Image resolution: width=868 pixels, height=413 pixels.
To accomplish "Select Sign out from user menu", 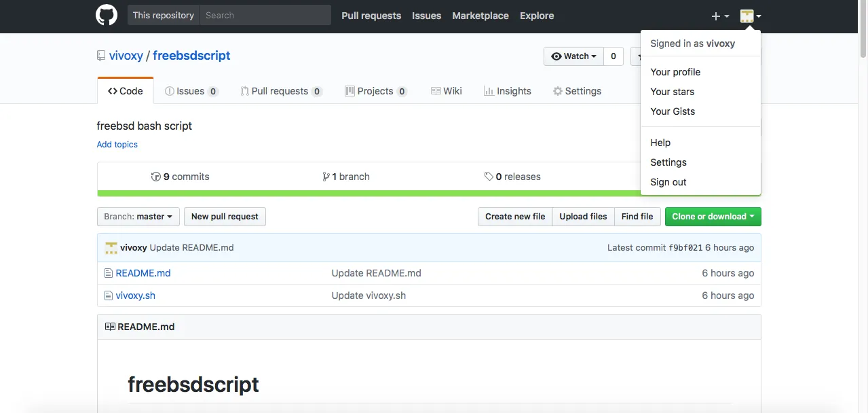I will (x=700, y=182).
